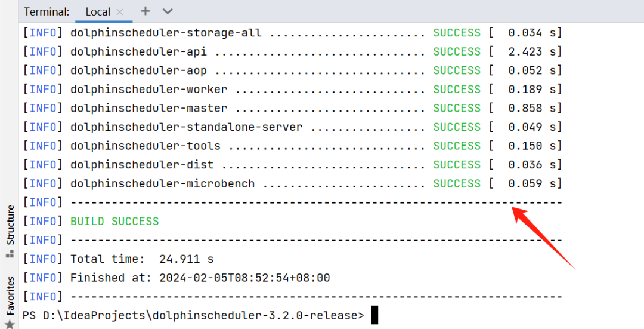This screenshot has height=329, width=644.
Task: Focus the PowerShell prompt input cursor
Action: [374, 315]
